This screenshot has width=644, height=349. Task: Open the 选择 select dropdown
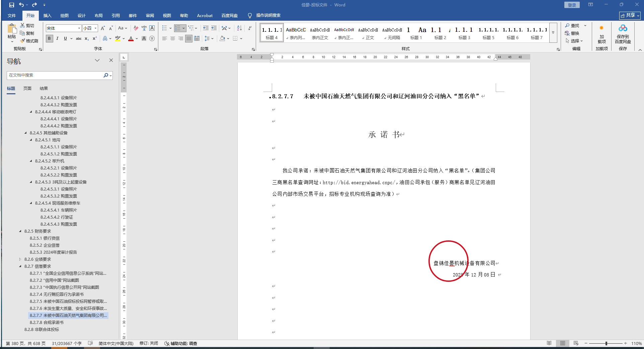pyautogui.click(x=574, y=41)
